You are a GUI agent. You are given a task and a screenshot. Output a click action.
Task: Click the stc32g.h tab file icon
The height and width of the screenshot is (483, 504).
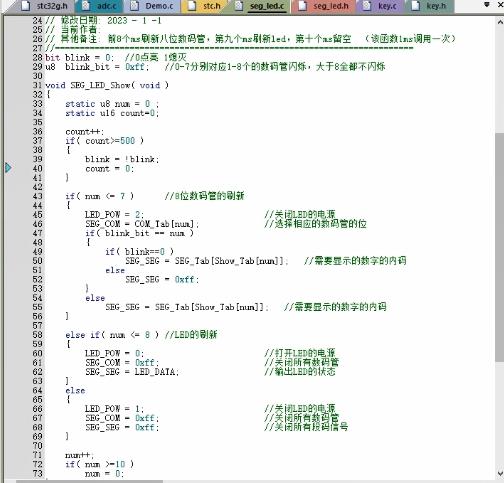(x=26, y=6)
